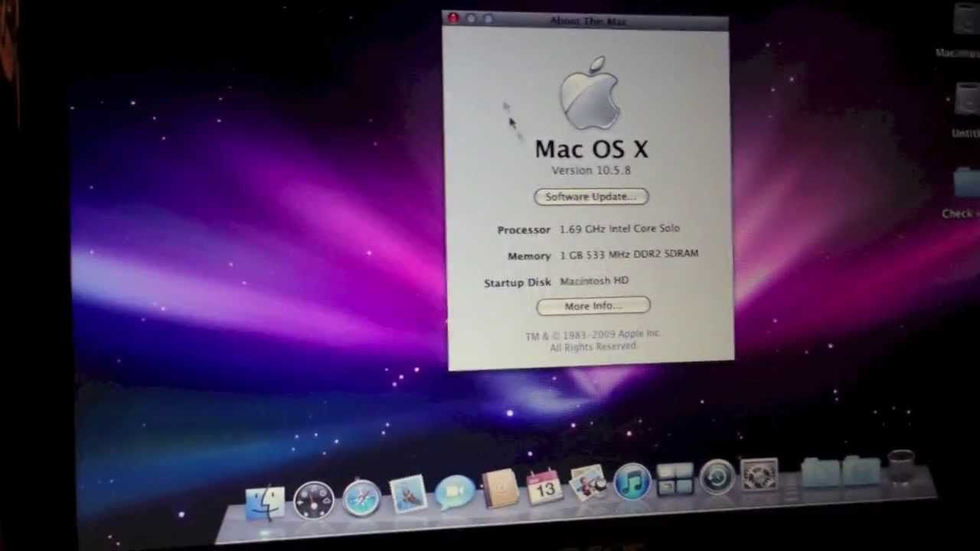This screenshot has width=980, height=551.
Task: Close the About This Mac window
Action: coord(453,18)
